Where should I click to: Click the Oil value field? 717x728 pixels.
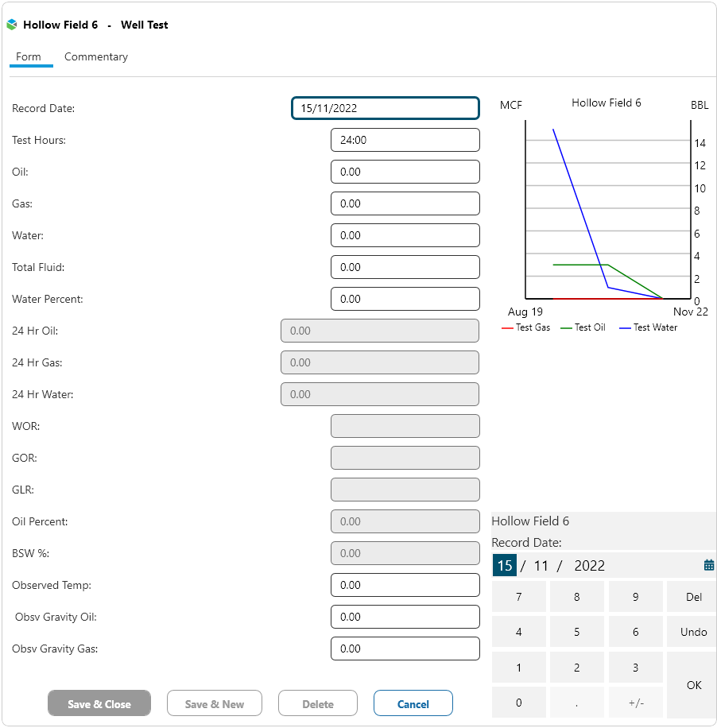click(405, 172)
